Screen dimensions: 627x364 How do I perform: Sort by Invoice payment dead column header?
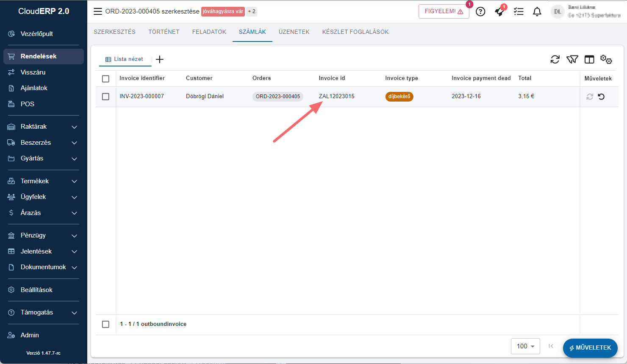pos(481,78)
